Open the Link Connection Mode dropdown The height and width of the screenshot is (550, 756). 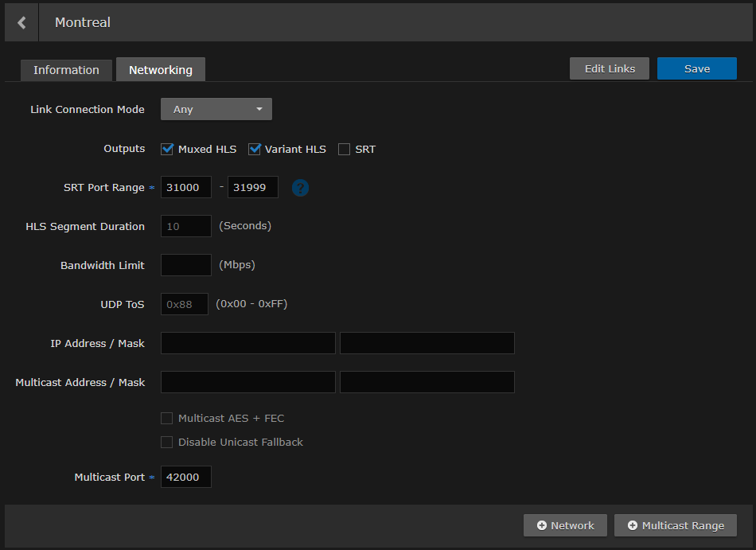[x=216, y=109]
